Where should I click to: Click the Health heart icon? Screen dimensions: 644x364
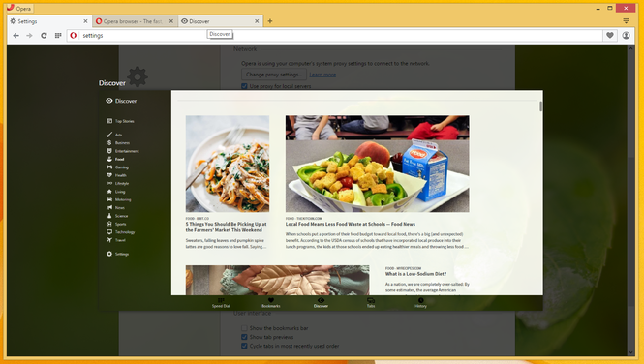pos(109,175)
